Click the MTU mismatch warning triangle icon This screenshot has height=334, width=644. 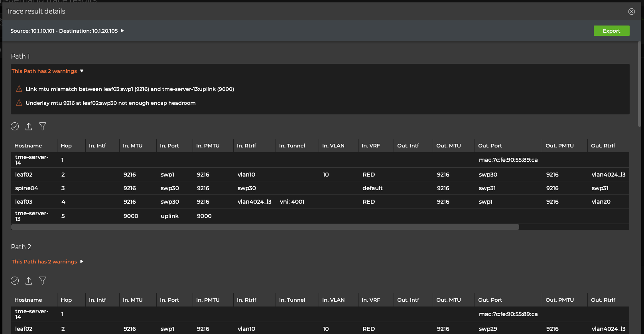coord(19,89)
